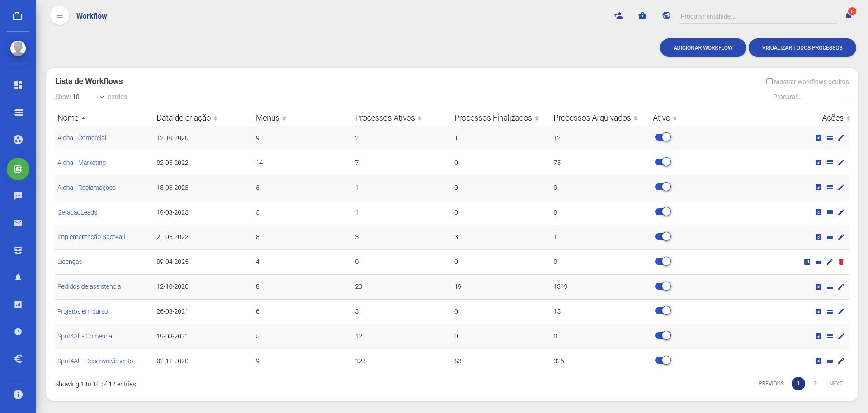868x413 pixels.
Task: Click the notification bell in the top bar
Action: 849,16
